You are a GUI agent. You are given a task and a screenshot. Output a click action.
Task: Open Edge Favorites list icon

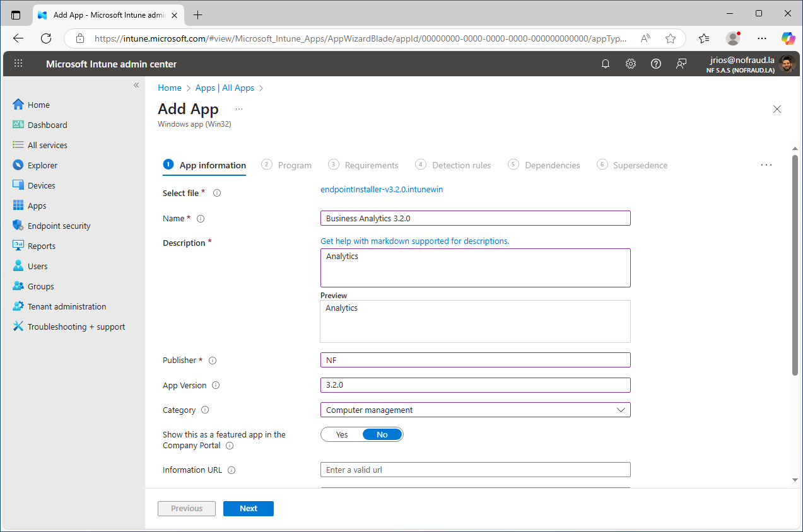tap(704, 38)
